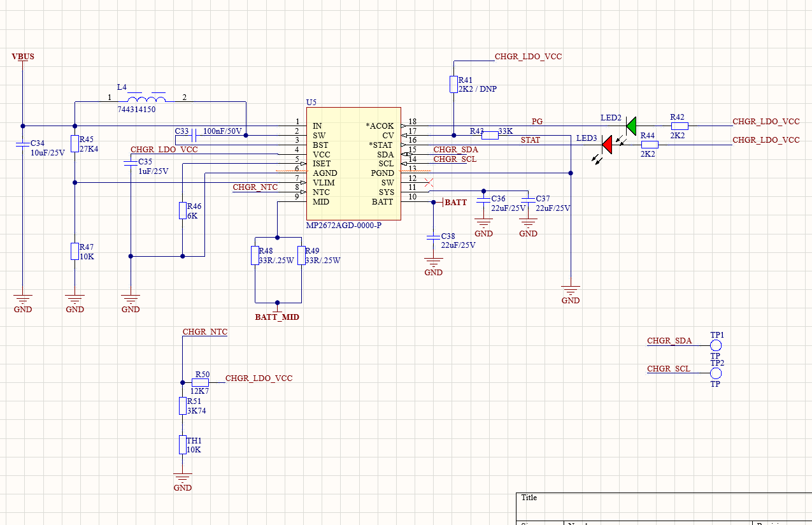Image resolution: width=812 pixels, height=525 pixels.
Task: Click the 3K74 resistor value text
Action: (x=196, y=411)
